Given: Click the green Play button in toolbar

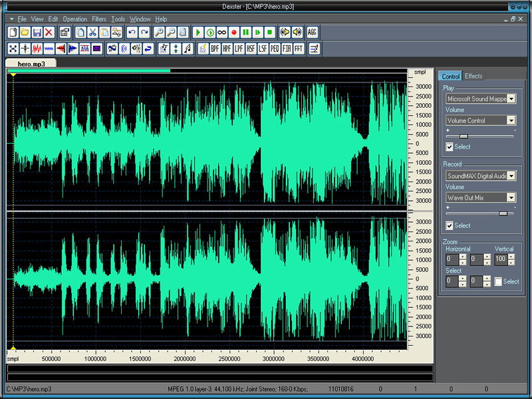Looking at the screenshot, I should click(198, 32).
